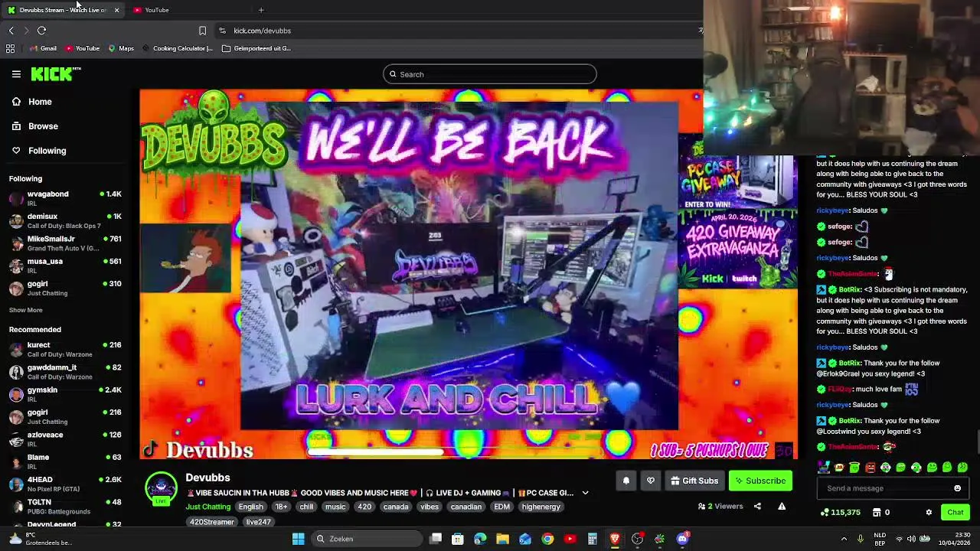The height and width of the screenshot is (551, 980).
Task: Open Browse in the sidebar
Action: point(43,126)
